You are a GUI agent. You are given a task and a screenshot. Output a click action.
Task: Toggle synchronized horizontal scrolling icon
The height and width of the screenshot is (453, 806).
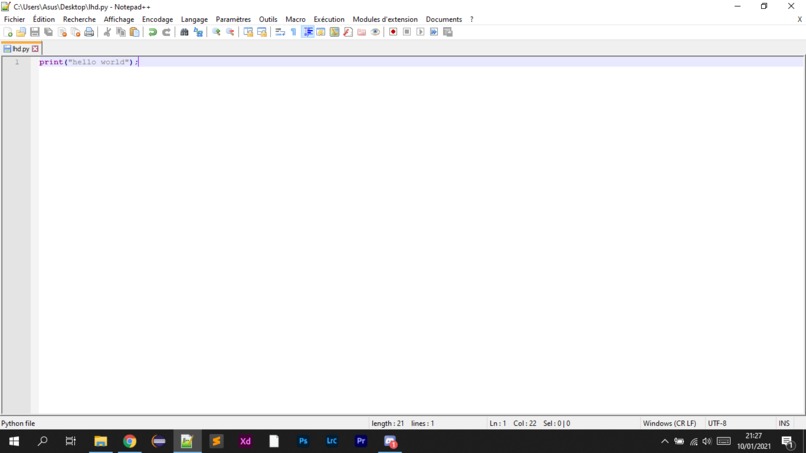[x=262, y=32]
